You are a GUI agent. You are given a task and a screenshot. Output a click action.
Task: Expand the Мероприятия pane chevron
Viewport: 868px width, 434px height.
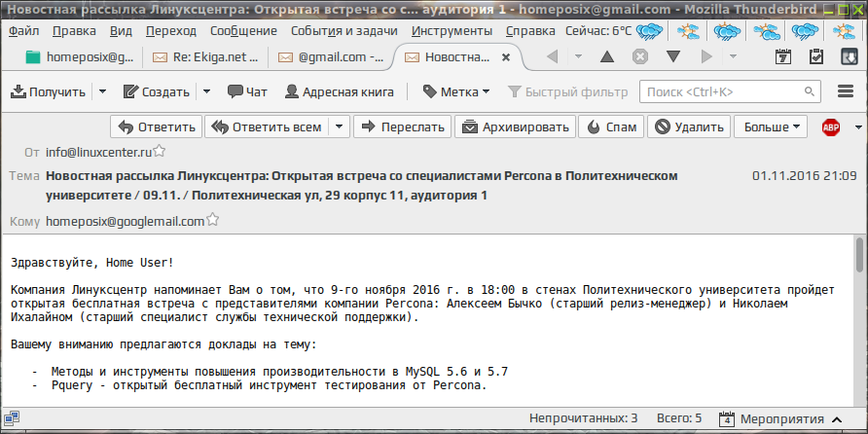click(837, 419)
